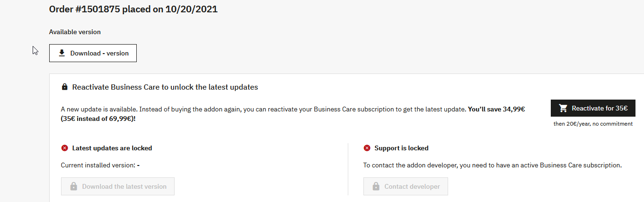Viewport: 644px width, 202px height.
Task: Click the Contact developer button
Action: click(406, 186)
